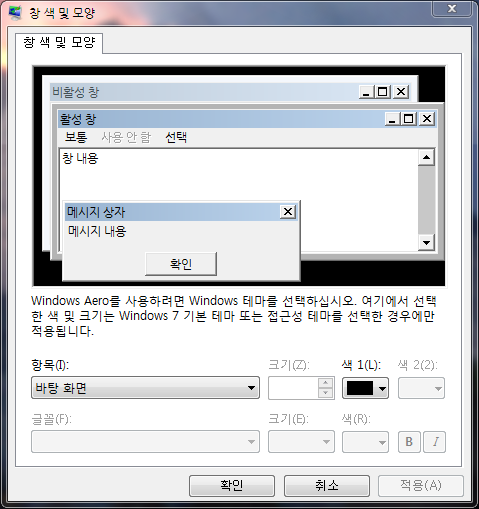The image size is (479, 509).
Task: Select the 창 색 및 모양 tab
Action: tap(59, 43)
